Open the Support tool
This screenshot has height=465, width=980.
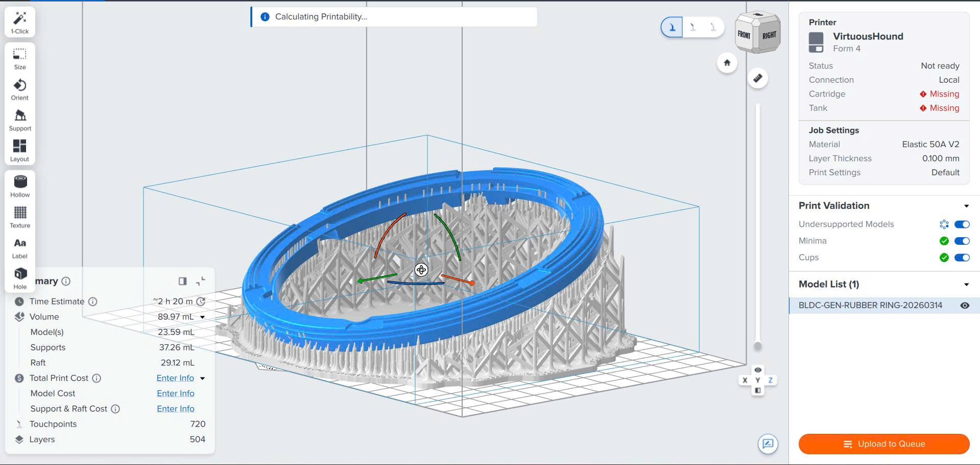coord(20,120)
